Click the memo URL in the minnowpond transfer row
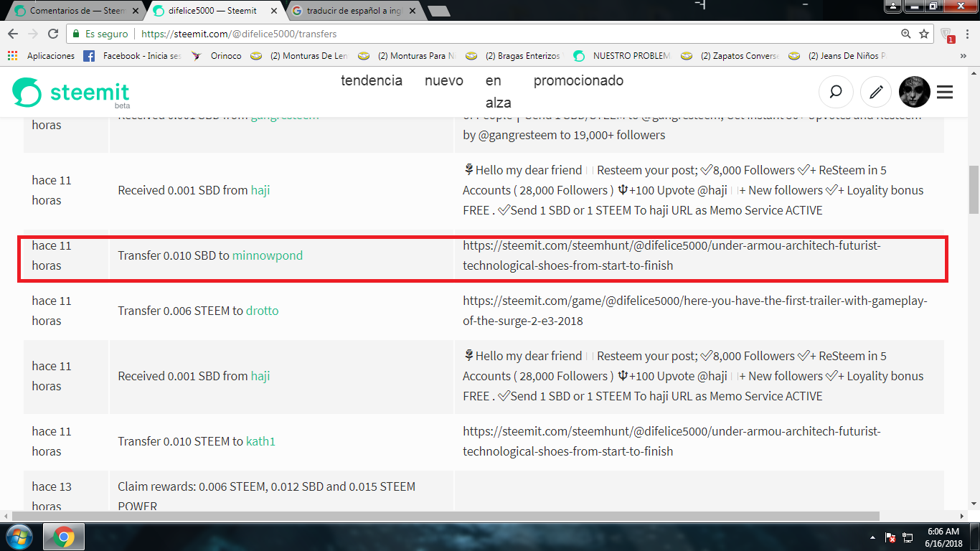Image resolution: width=980 pixels, height=551 pixels. click(672, 255)
